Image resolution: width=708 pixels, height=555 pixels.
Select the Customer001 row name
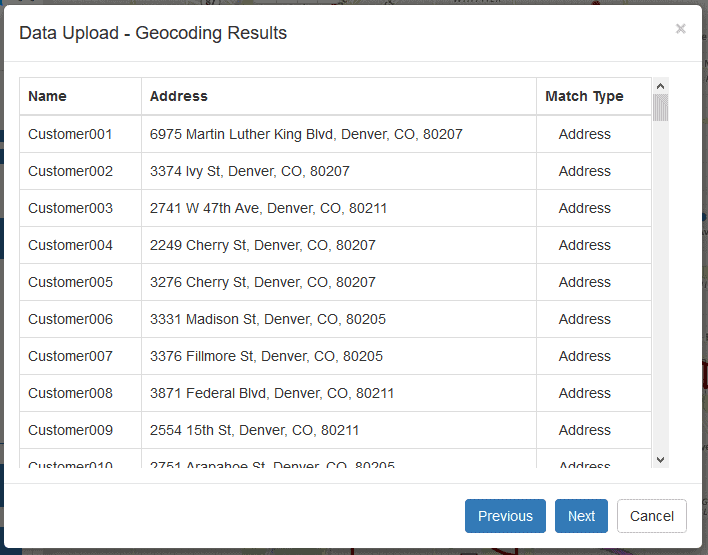(x=70, y=134)
